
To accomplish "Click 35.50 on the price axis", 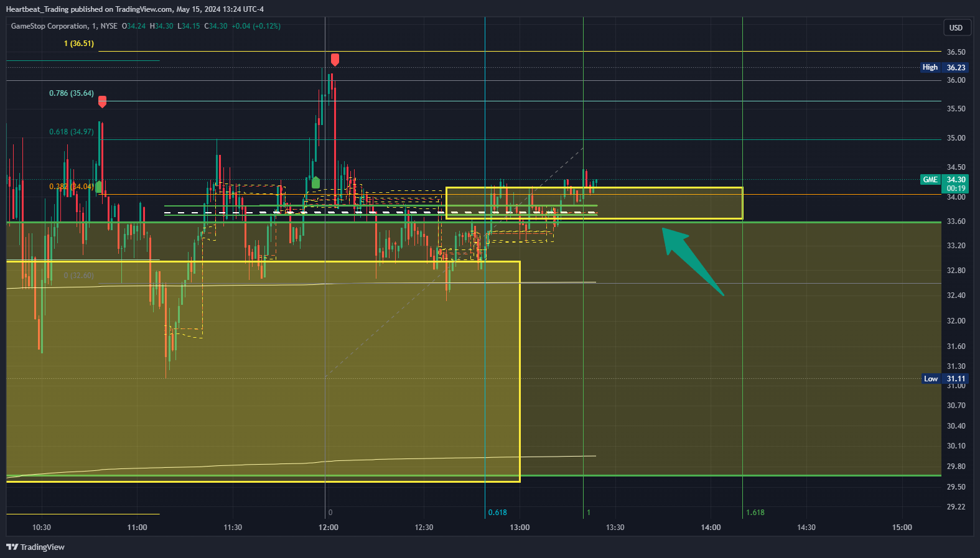I will coord(956,109).
